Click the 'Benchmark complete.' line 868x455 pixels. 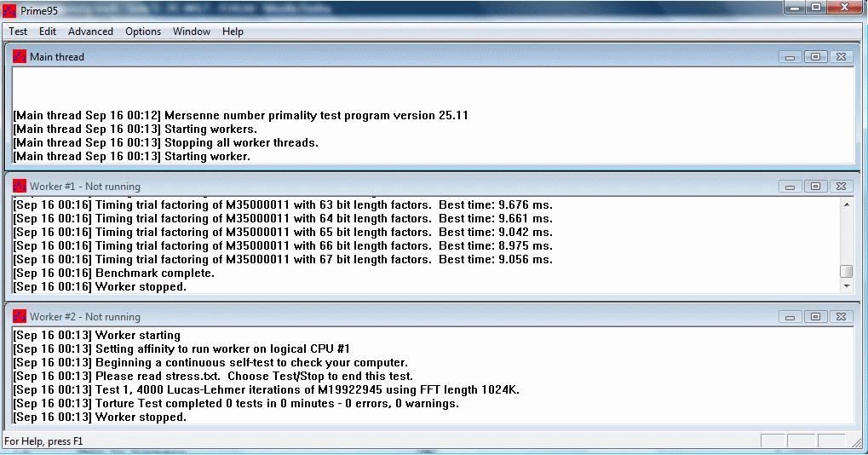coord(113,273)
